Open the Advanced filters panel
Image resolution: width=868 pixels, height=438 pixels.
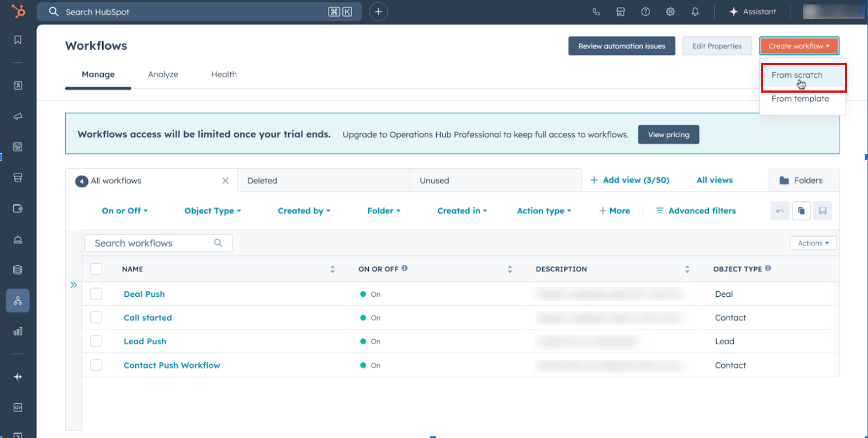(696, 211)
